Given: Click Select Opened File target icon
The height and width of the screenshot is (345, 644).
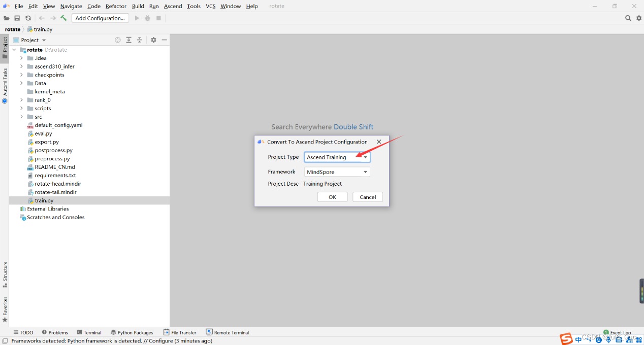Looking at the screenshot, I should point(118,40).
